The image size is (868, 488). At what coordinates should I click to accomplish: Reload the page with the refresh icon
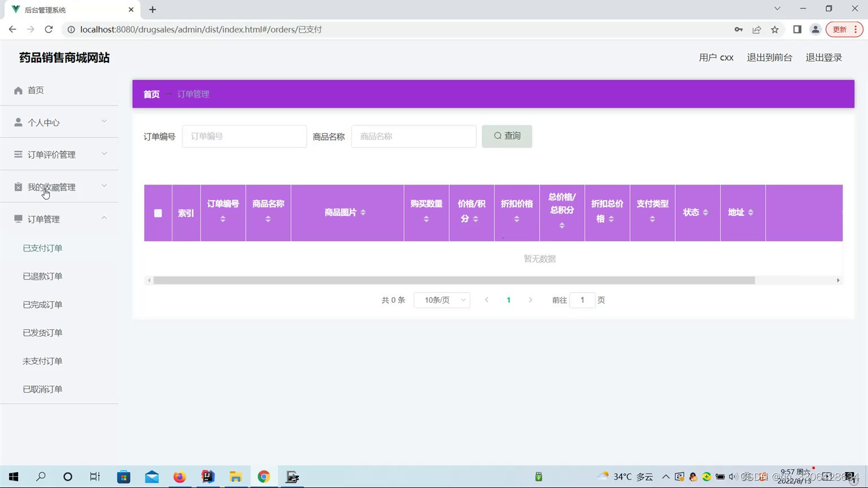tap(49, 29)
